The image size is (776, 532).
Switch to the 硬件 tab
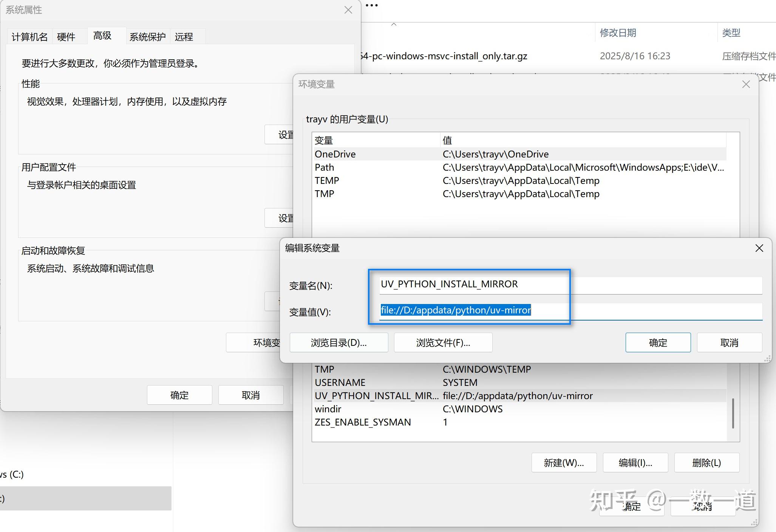(66, 36)
